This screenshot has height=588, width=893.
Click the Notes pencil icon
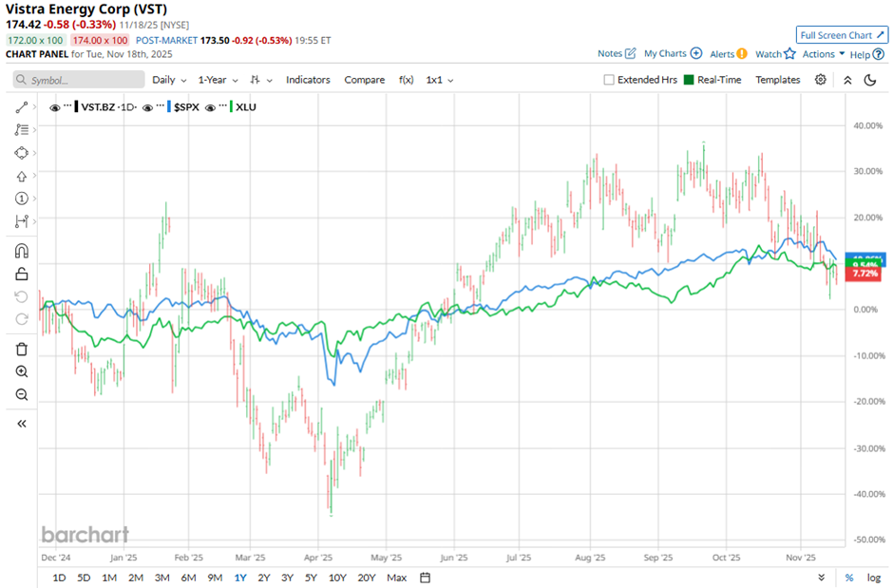pos(630,53)
